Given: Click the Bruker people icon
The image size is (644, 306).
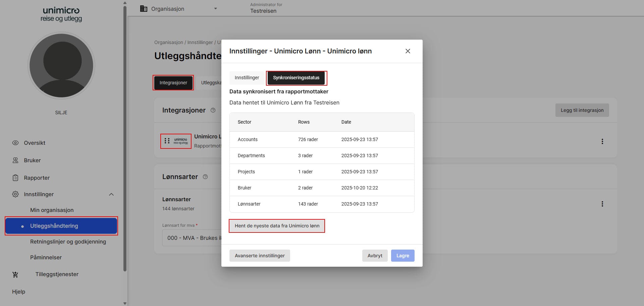Looking at the screenshot, I should (15, 160).
